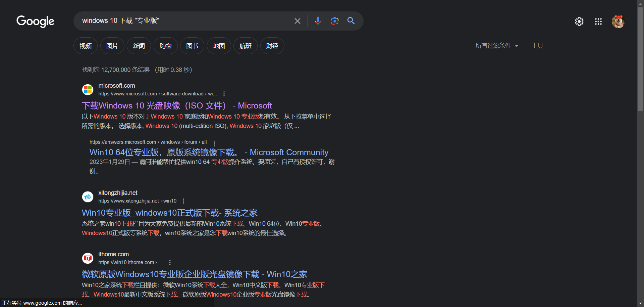
Task: Click the microsoft.com site name
Action: 117,86
